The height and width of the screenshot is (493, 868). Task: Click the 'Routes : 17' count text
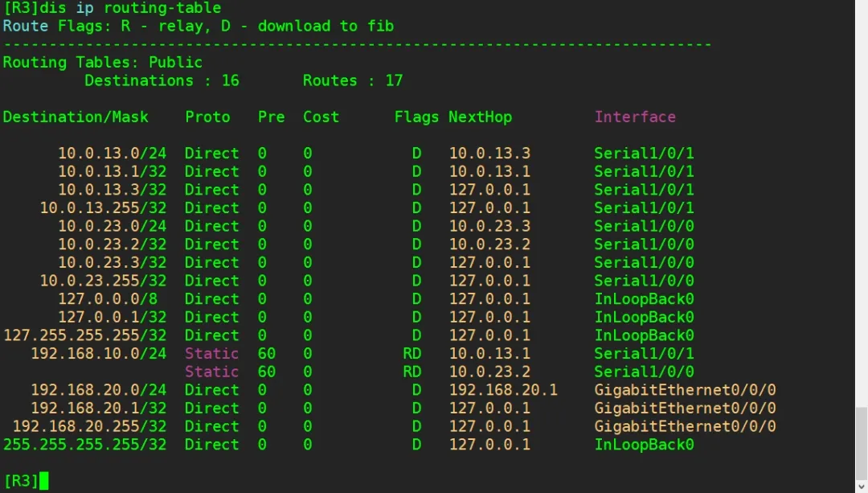point(352,80)
